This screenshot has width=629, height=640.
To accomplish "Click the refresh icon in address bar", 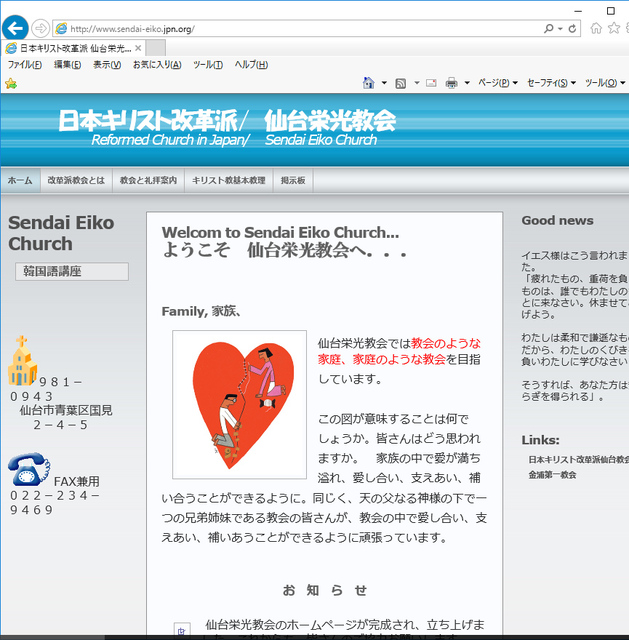I will [572, 29].
